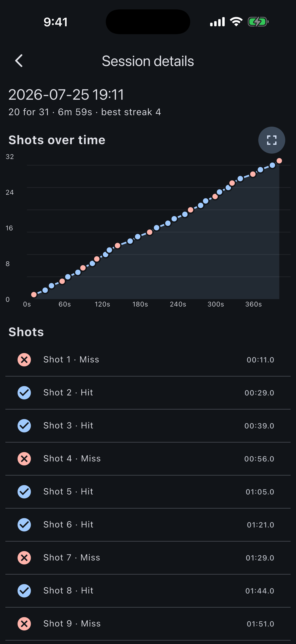
Task: Go back using the header chevron arrow
Action: (19, 61)
